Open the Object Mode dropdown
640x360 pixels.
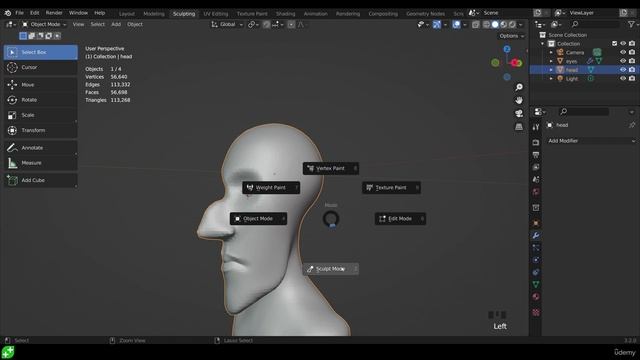(44, 24)
